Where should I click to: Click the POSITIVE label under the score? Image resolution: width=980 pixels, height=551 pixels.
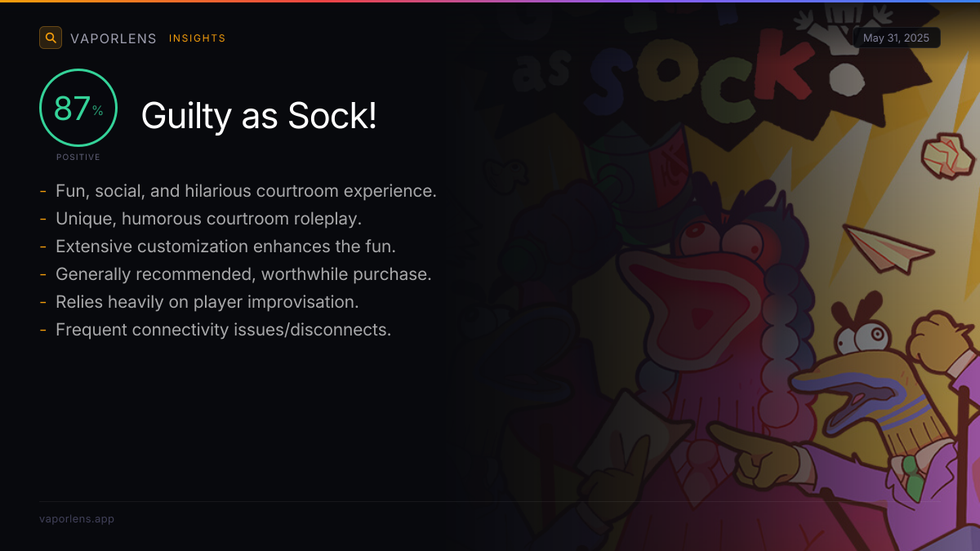[78, 157]
